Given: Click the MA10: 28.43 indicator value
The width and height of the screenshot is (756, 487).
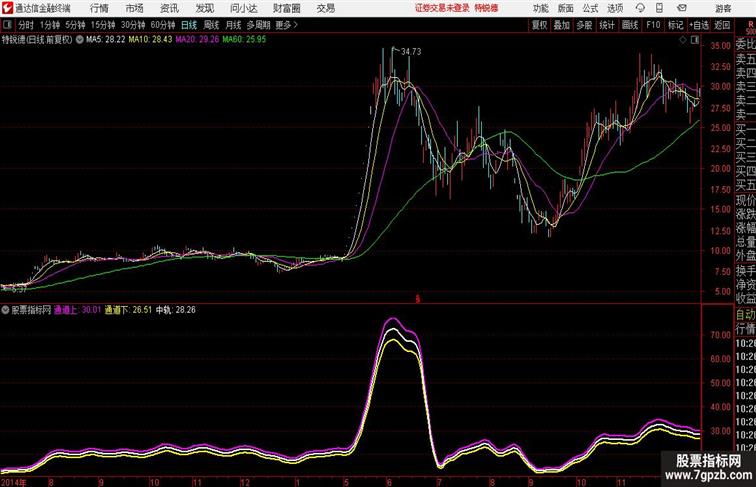Looking at the screenshot, I should (150, 40).
